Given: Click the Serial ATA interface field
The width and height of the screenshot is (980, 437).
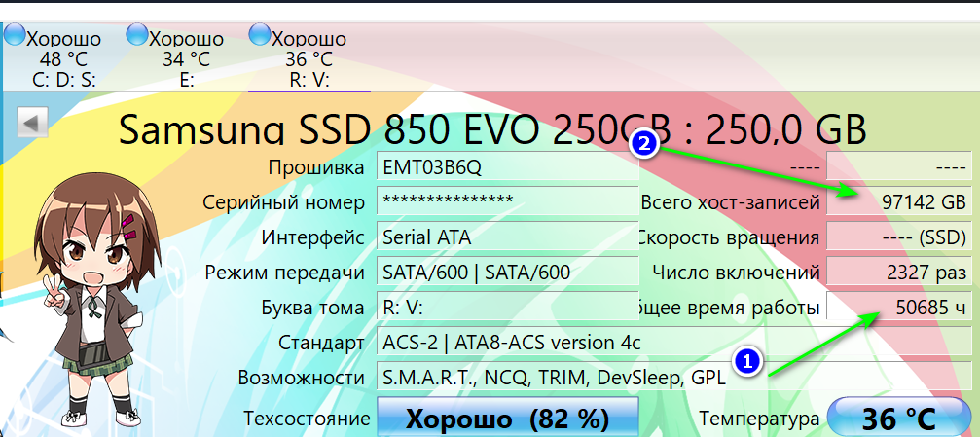Looking at the screenshot, I should coord(507,237).
